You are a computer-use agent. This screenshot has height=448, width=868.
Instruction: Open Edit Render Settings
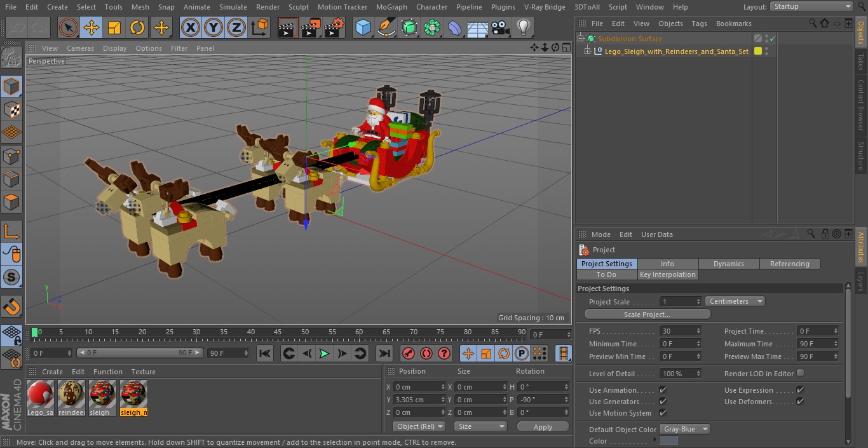pos(334,27)
